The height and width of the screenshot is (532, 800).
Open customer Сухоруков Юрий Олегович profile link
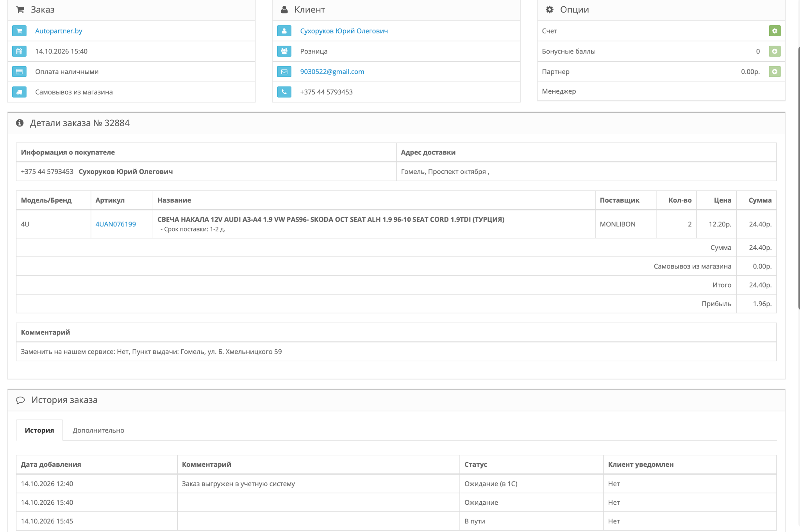pyautogui.click(x=344, y=31)
